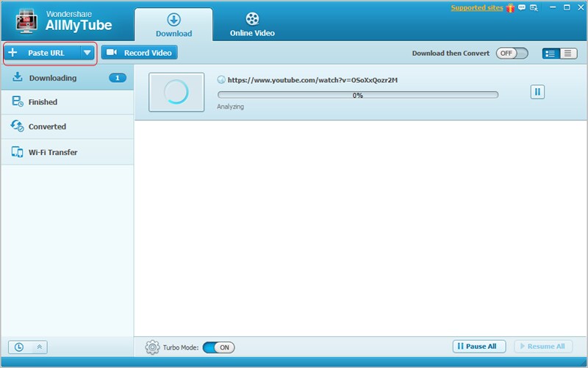
Task: Pause the YouTube download item
Action: pyautogui.click(x=537, y=92)
